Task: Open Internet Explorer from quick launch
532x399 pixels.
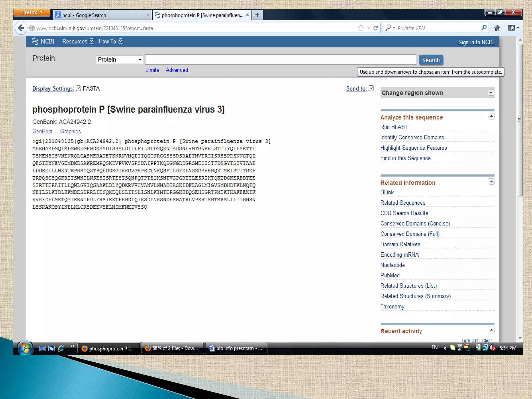Action: point(61,348)
